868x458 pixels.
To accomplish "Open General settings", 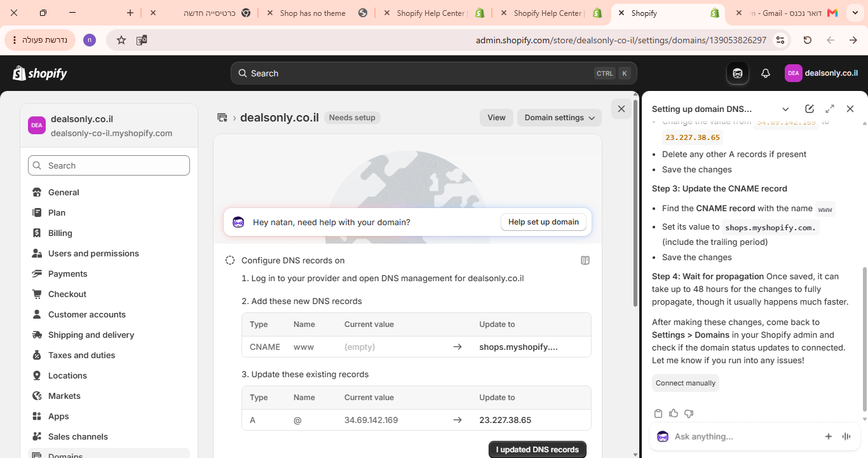I will pyautogui.click(x=109, y=192).
